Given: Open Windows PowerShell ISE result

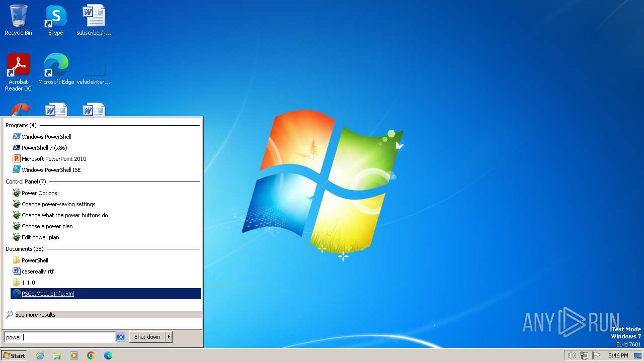Looking at the screenshot, I should 106,170.
